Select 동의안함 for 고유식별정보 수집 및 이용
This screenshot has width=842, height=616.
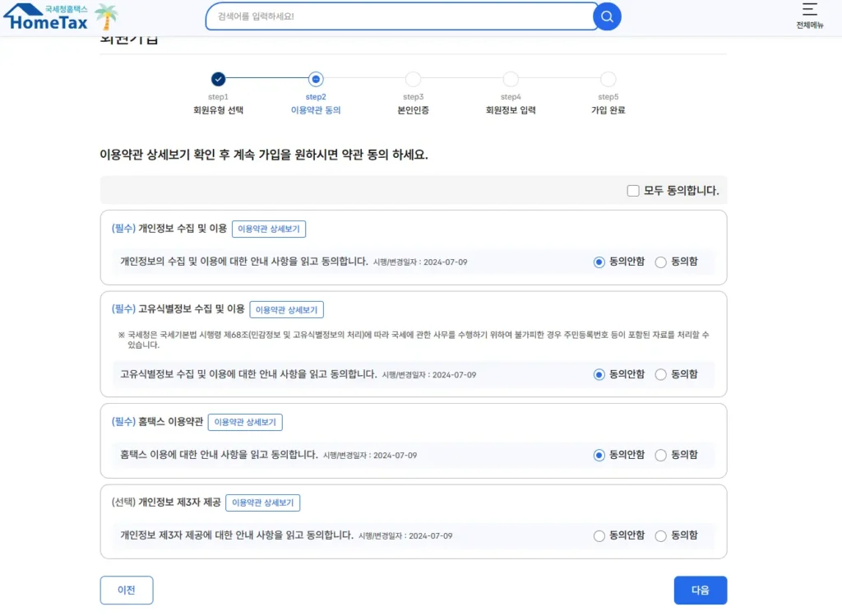pos(599,374)
